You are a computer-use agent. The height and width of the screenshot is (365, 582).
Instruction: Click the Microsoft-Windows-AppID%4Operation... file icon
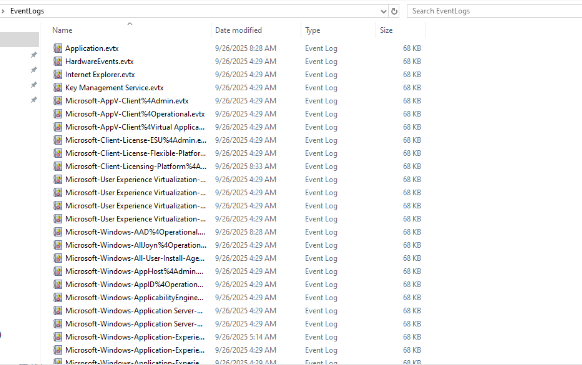tap(58, 284)
